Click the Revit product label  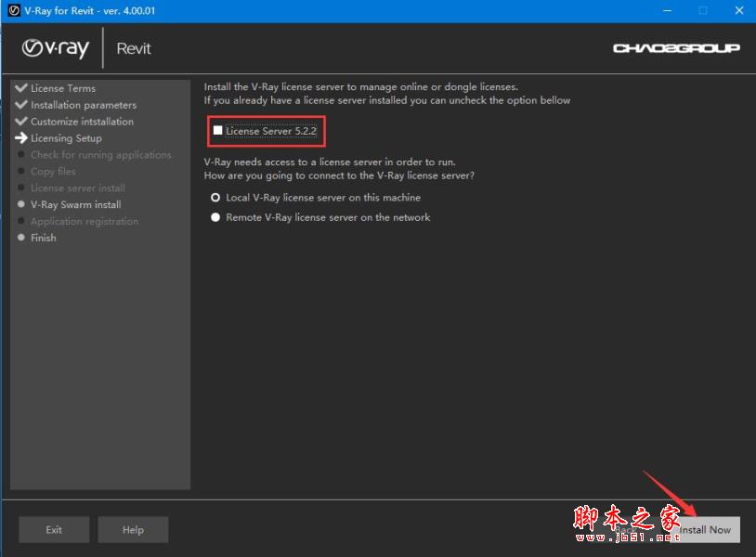coord(134,48)
